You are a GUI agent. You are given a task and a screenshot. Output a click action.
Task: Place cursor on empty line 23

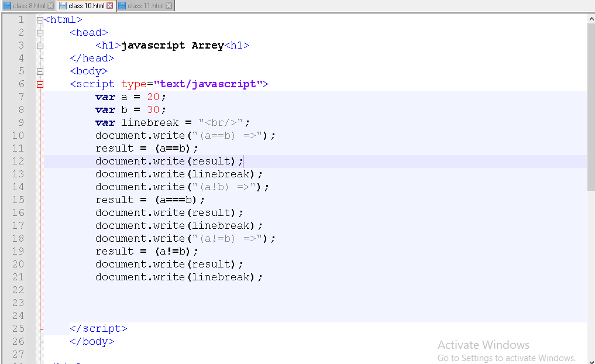click(x=234, y=303)
